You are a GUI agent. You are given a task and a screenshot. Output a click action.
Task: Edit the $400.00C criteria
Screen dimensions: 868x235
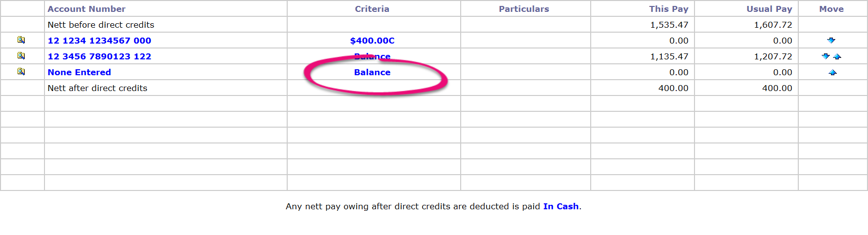[372, 41]
